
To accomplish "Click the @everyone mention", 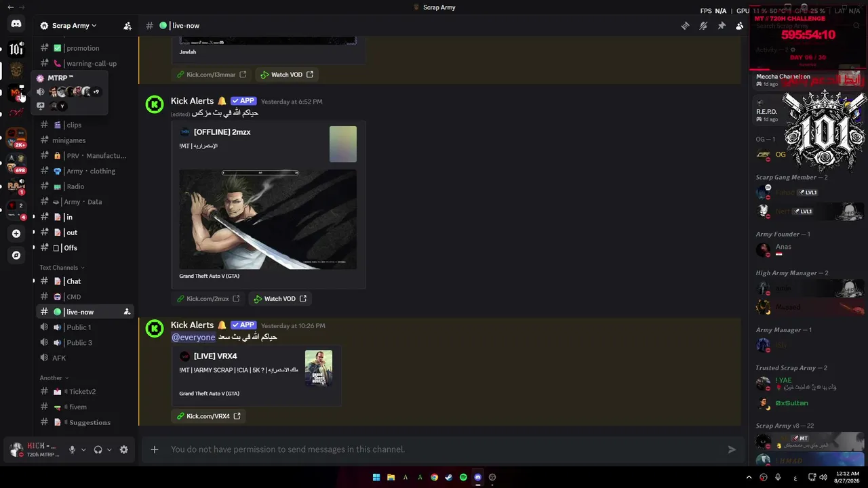I will pos(193,337).
